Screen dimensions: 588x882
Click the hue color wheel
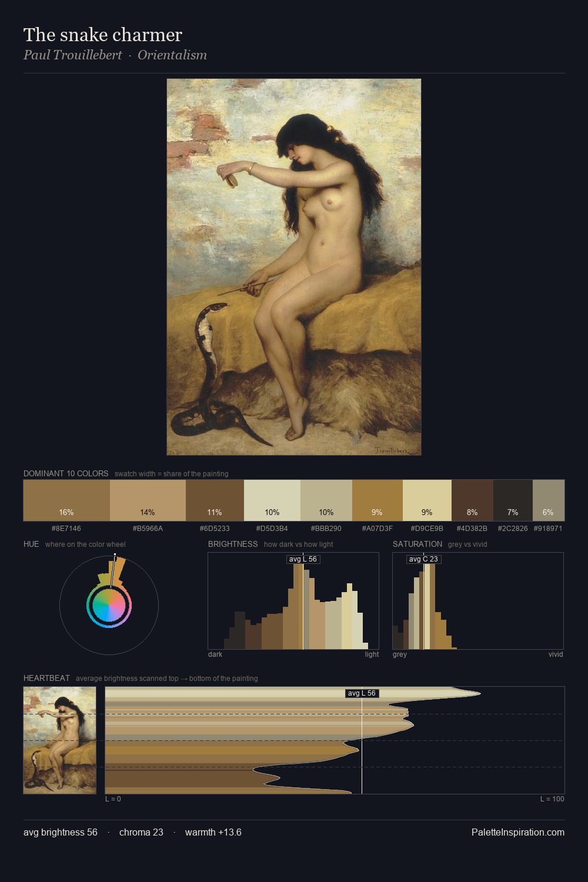coord(109,605)
